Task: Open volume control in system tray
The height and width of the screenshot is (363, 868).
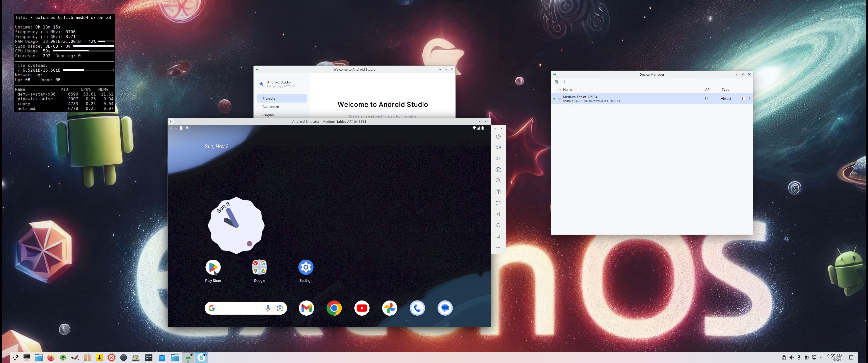Action: coord(791,357)
